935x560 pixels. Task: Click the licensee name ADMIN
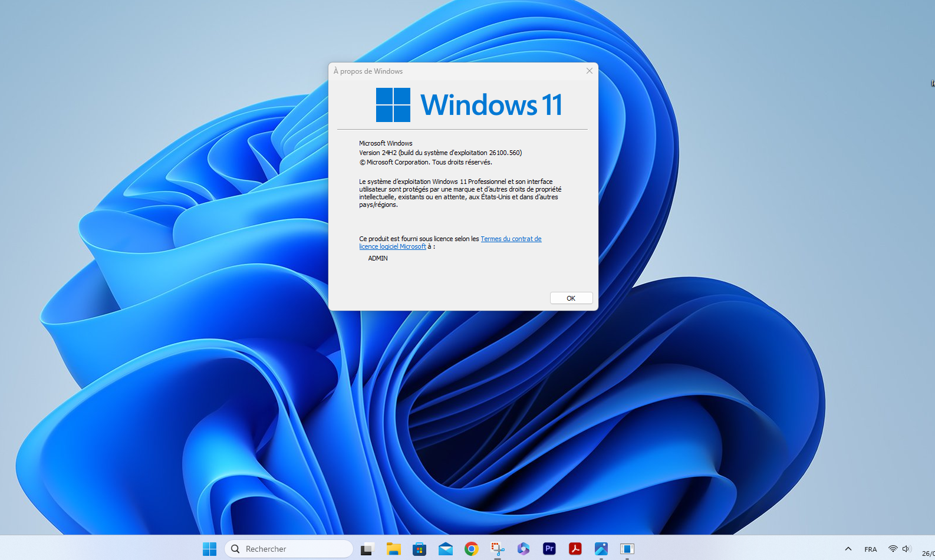[x=378, y=258]
